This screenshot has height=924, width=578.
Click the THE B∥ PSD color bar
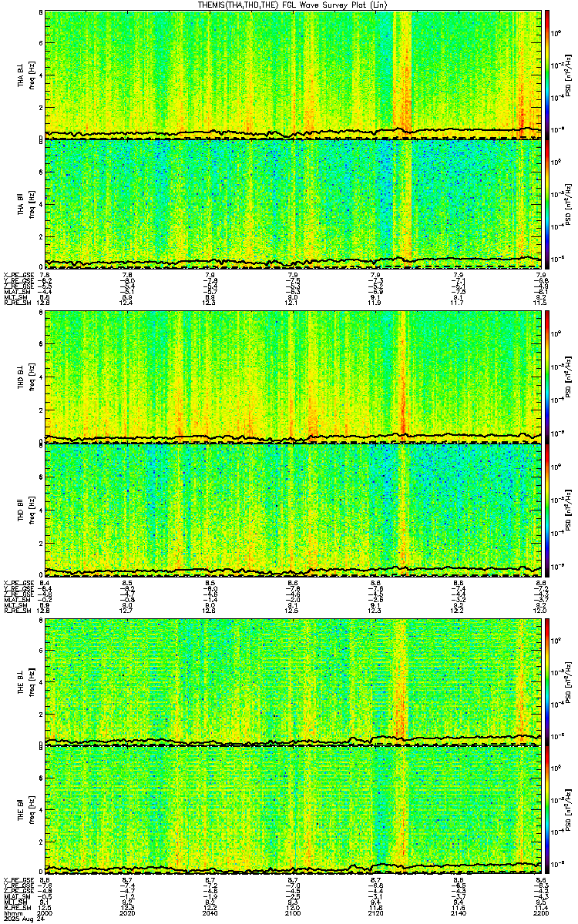point(547,809)
